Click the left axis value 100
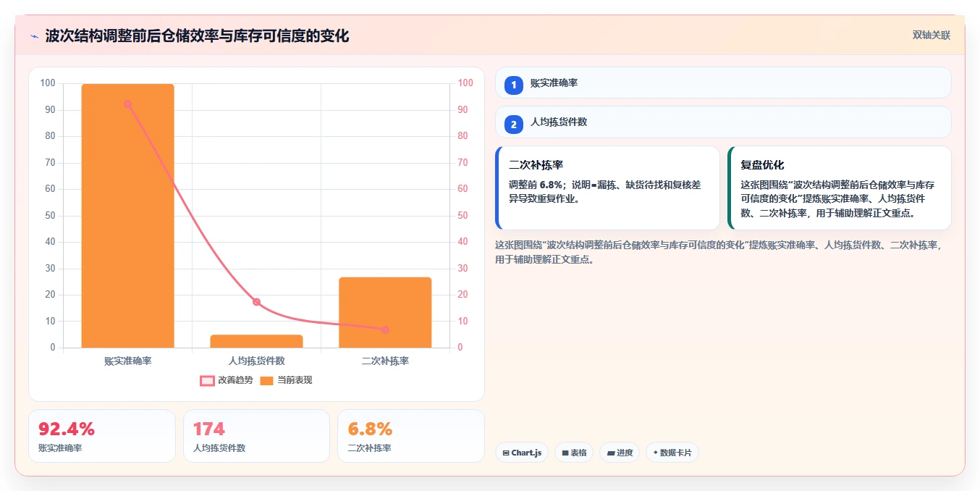The height and width of the screenshot is (491, 980). (48, 83)
